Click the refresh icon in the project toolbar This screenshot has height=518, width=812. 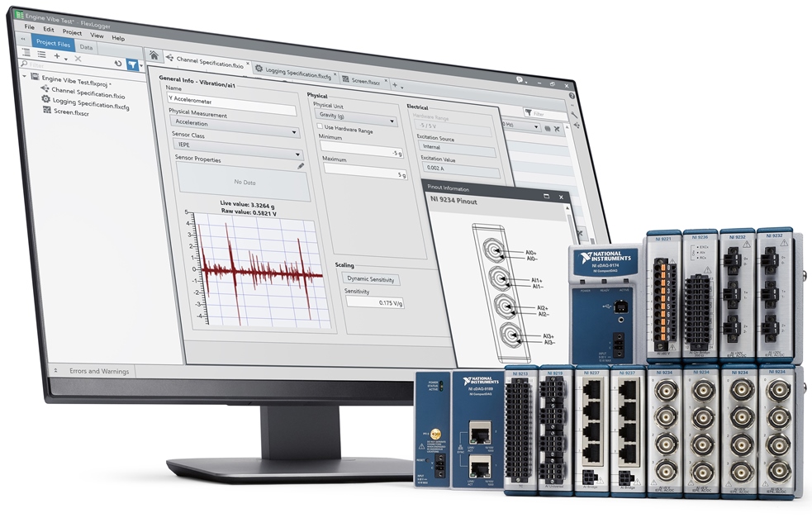(117, 62)
